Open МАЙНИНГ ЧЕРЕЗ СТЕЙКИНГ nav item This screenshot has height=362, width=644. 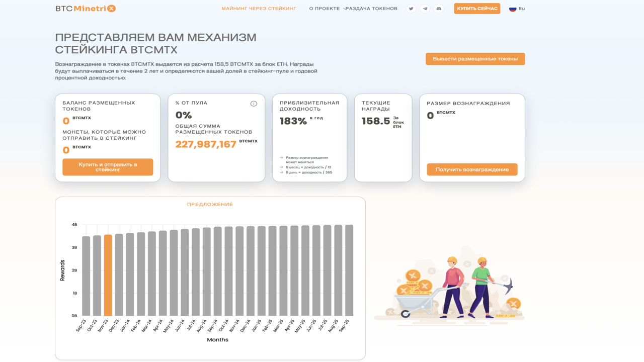[x=259, y=9]
